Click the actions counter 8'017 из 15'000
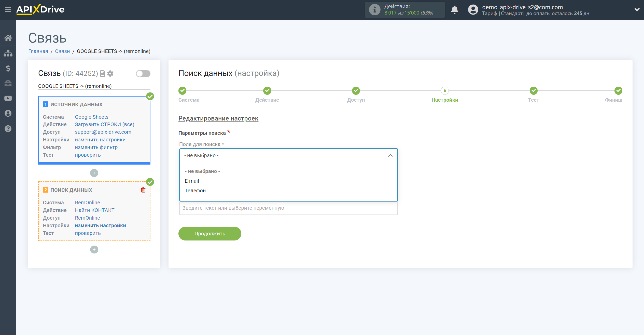This screenshot has width=644, height=335. 402,13
